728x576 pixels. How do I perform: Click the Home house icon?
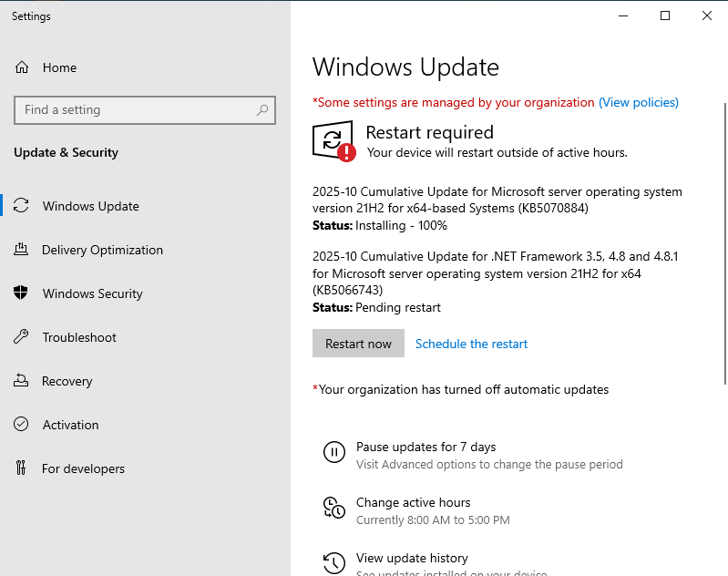coord(22,67)
